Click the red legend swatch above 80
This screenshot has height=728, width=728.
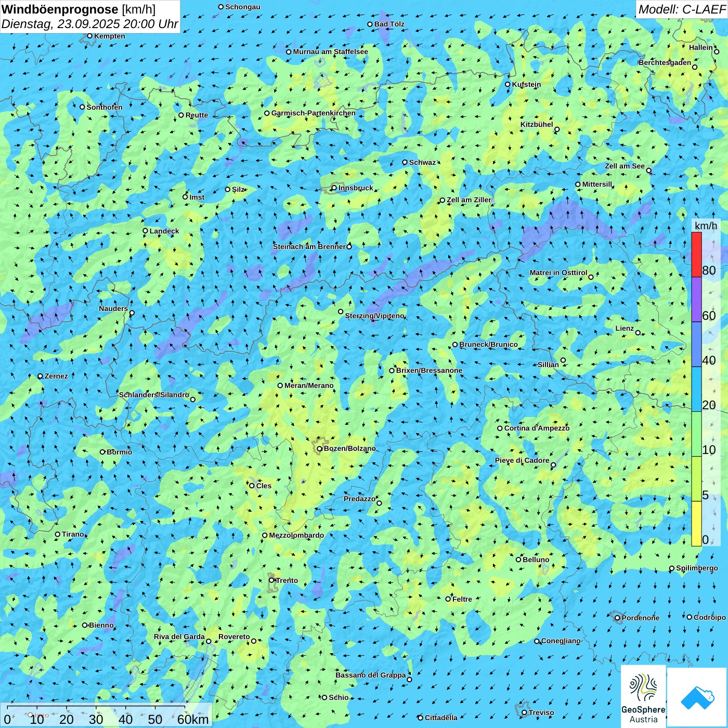[x=696, y=254]
